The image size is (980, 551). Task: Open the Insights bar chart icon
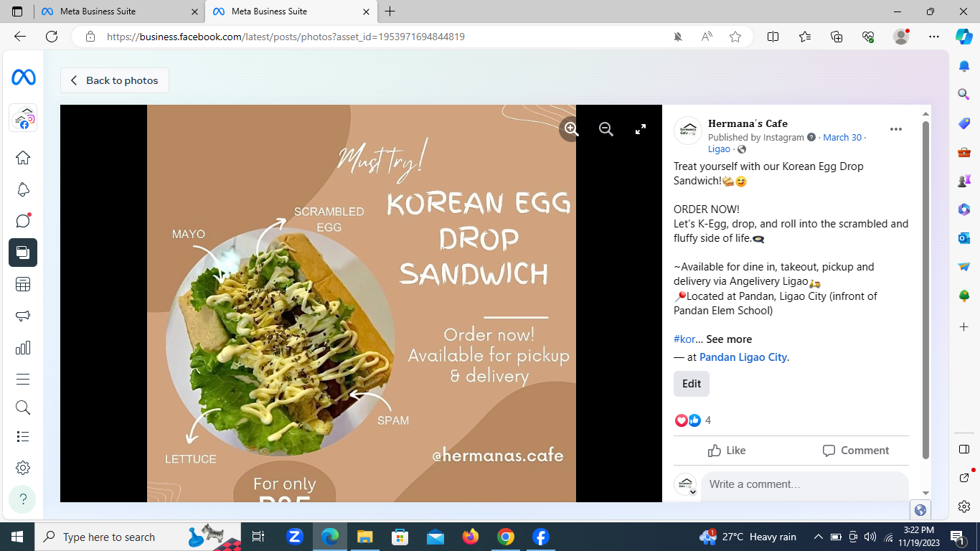[x=23, y=348]
